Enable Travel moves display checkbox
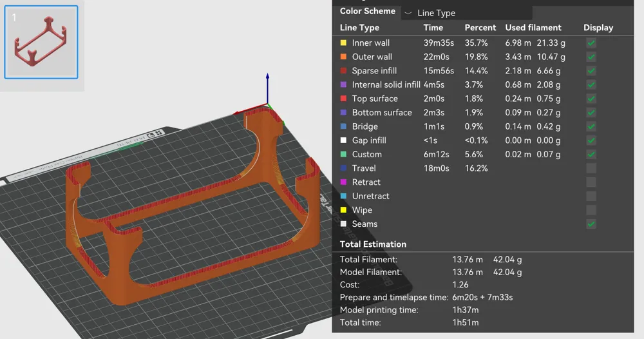This screenshot has height=339, width=644. click(591, 168)
